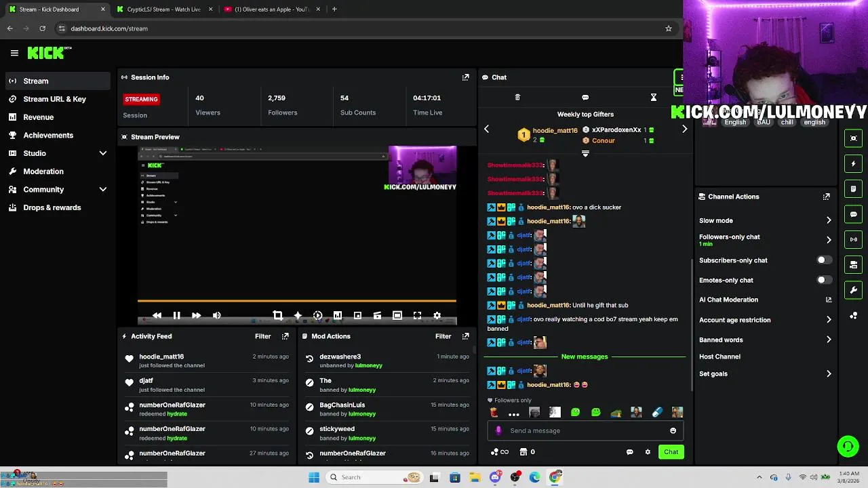Open the emoji picker in message box
Image resolution: width=868 pixels, height=488 pixels.
point(673,430)
